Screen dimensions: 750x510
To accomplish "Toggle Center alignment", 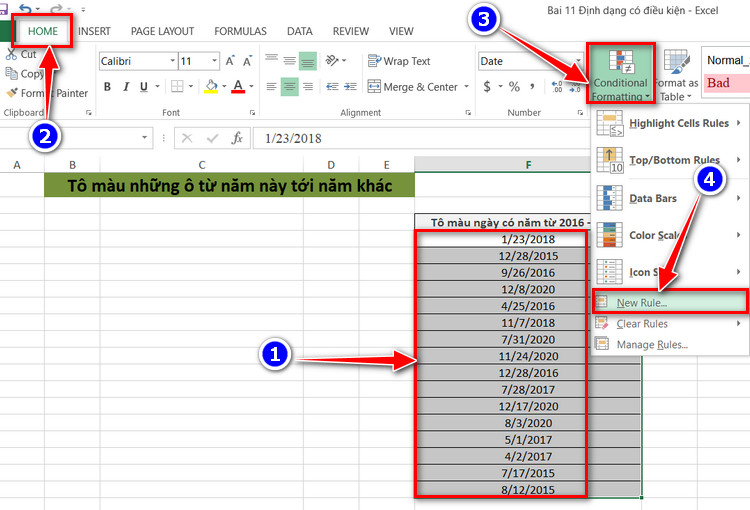I will 289,87.
